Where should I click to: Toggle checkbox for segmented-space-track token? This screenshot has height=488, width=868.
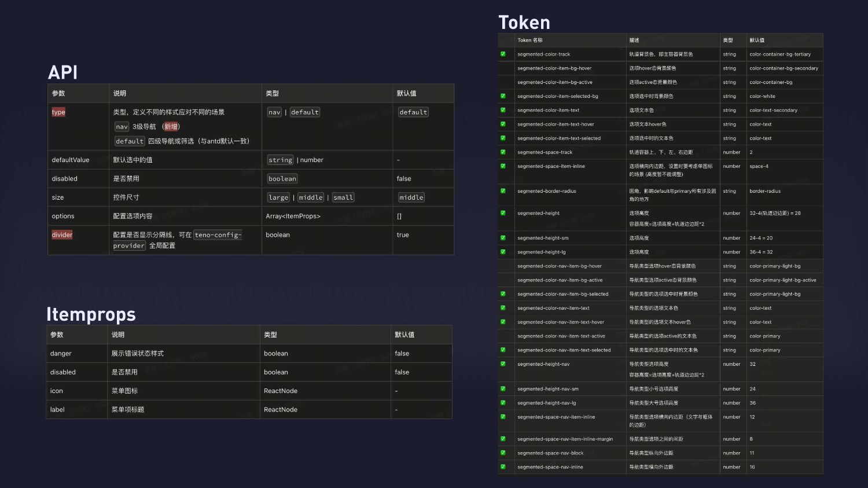coord(503,152)
